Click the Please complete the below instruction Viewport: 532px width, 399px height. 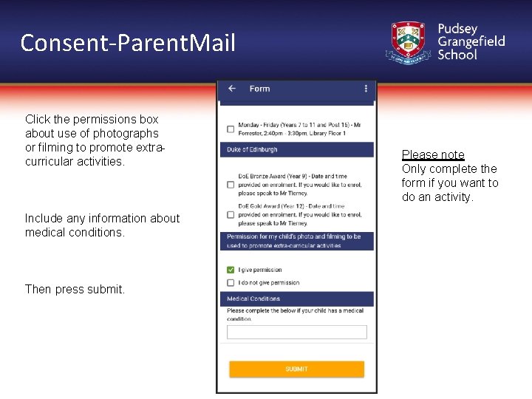(295, 315)
